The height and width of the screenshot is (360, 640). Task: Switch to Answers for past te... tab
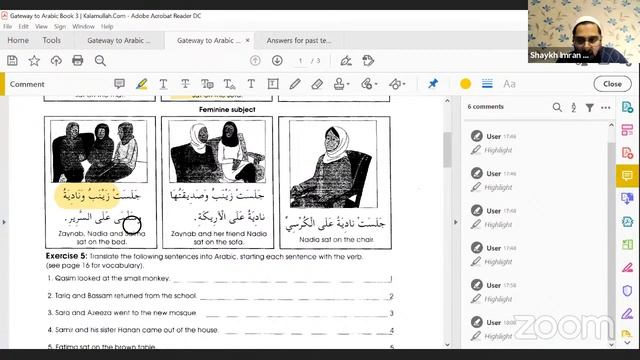pyautogui.click(x=299, y=40)
